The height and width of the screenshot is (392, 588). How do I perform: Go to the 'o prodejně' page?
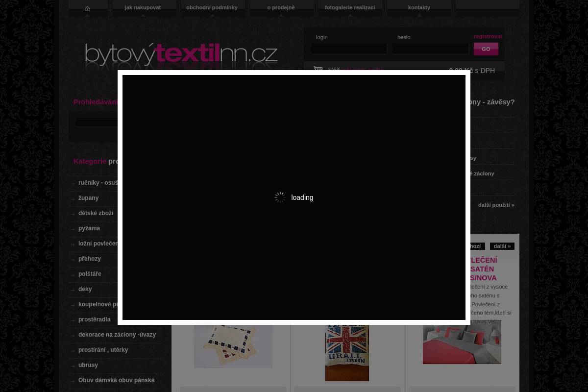[x=281, y=7]
